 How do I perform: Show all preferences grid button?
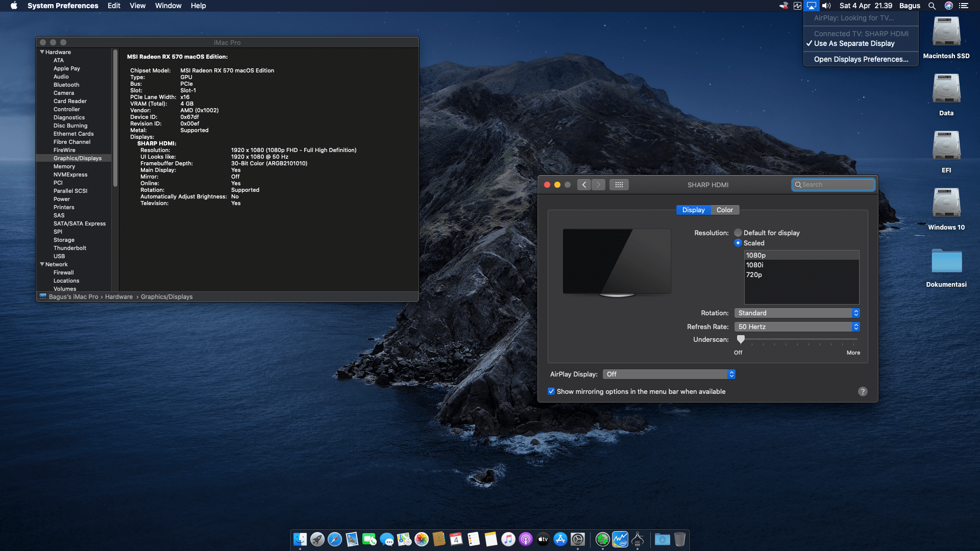[619, 185]
